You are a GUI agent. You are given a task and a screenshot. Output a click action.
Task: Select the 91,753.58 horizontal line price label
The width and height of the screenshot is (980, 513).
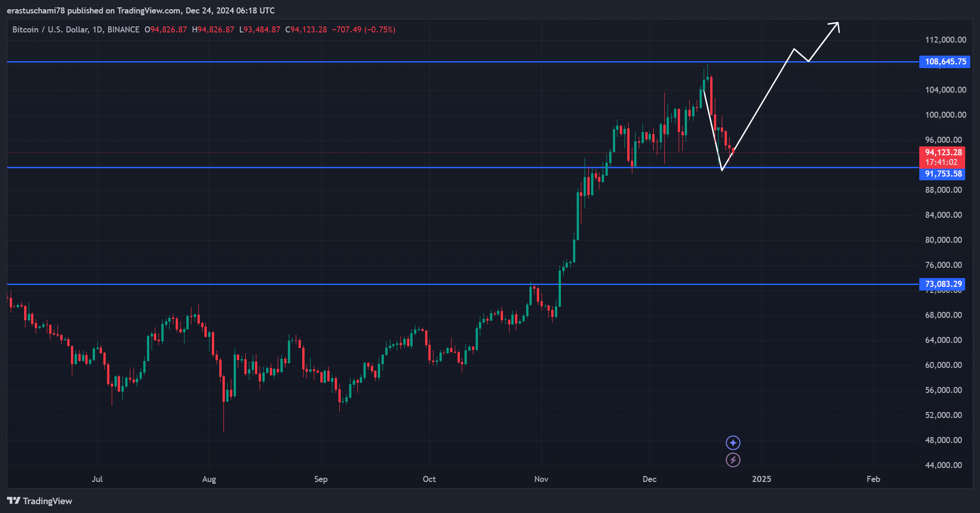pyautogui.click(x=942, y=174)
